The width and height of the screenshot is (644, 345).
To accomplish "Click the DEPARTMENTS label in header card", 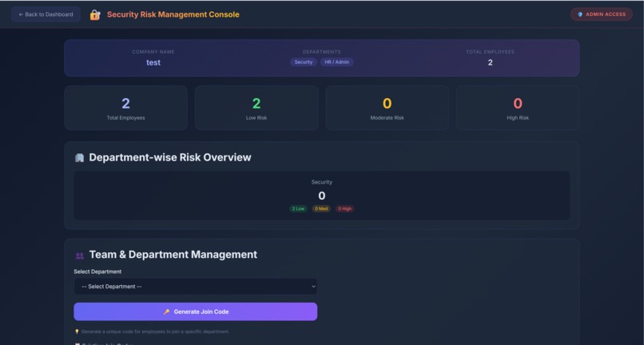I will [x=321, y=52].
